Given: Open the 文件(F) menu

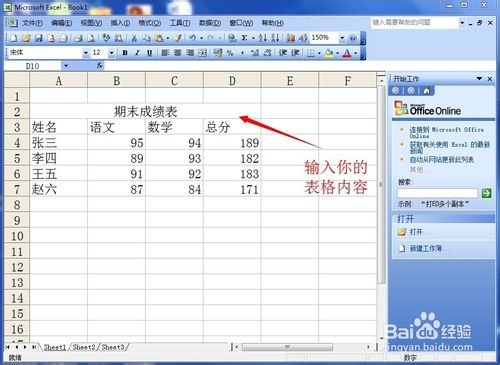Looking at the screenshot, I should coord(32,23).
